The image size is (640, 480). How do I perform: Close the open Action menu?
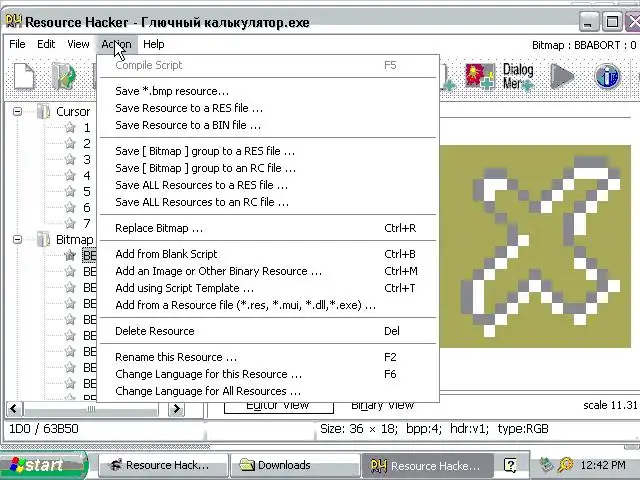[x=117, y=44]
